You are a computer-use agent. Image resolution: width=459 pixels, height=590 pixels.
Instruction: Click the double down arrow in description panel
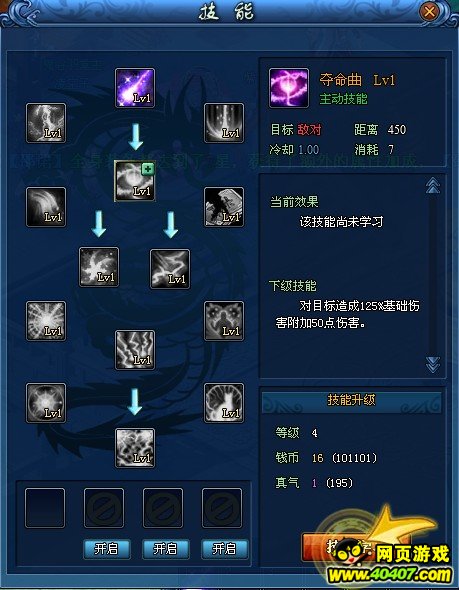coord(433,365)
